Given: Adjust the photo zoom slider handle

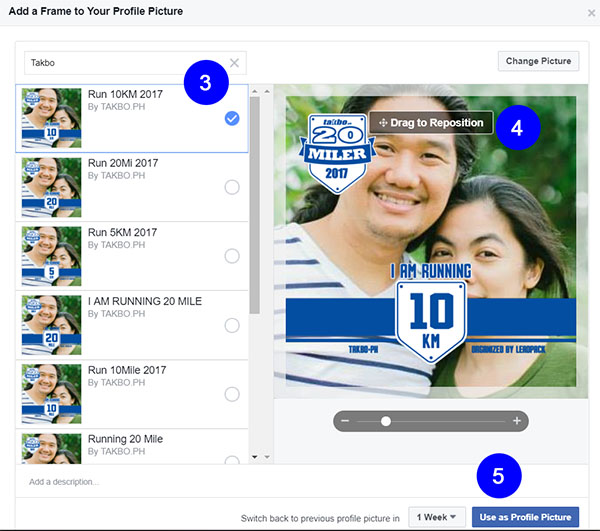Looking at the screenshot, I should [x=385, y=421].
